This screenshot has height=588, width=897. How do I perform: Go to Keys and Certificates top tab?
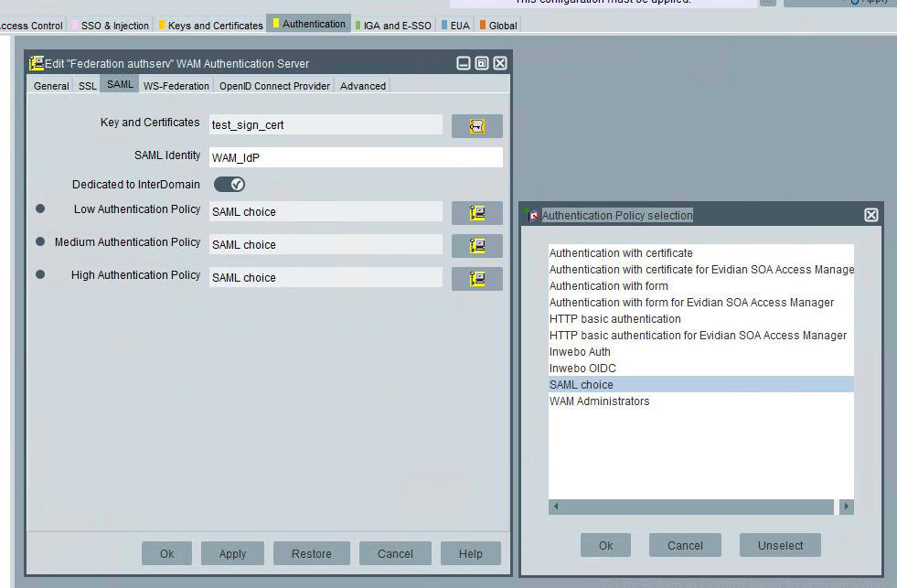[x=215, y=26]
